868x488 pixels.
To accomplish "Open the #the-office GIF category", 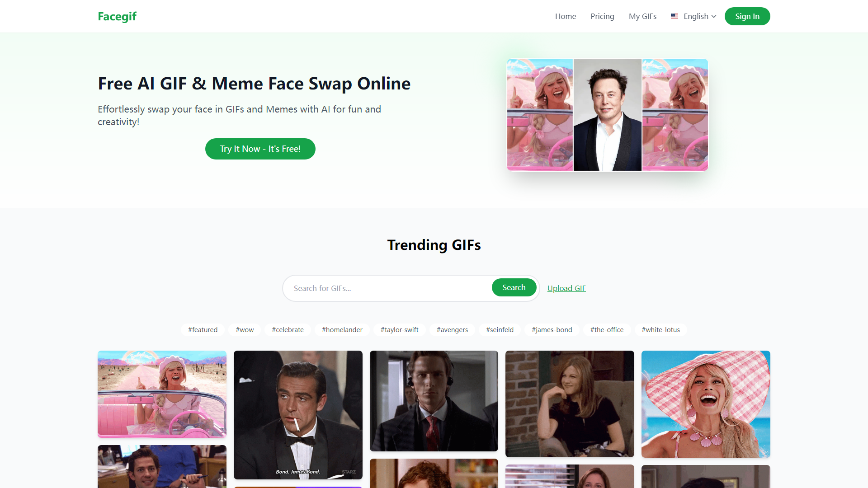I will tap(606, 329).
